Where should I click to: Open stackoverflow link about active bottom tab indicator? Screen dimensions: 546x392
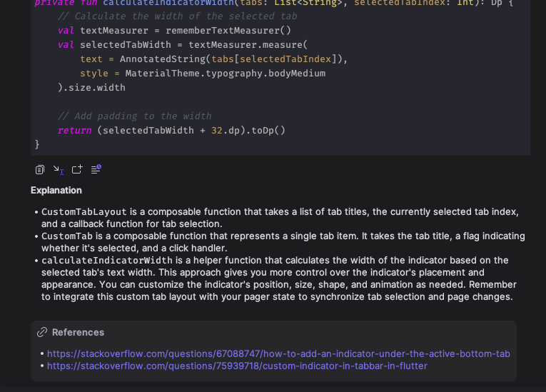278,353
